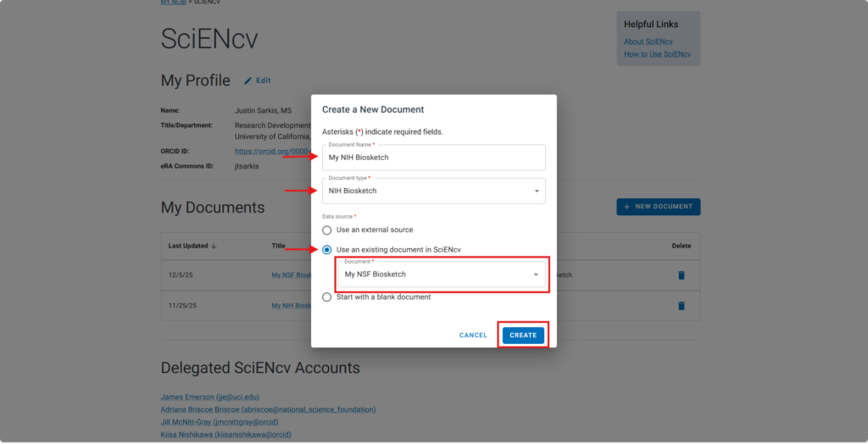
Task: Click the pencil Edit profile icon
Action: point(248,81)
